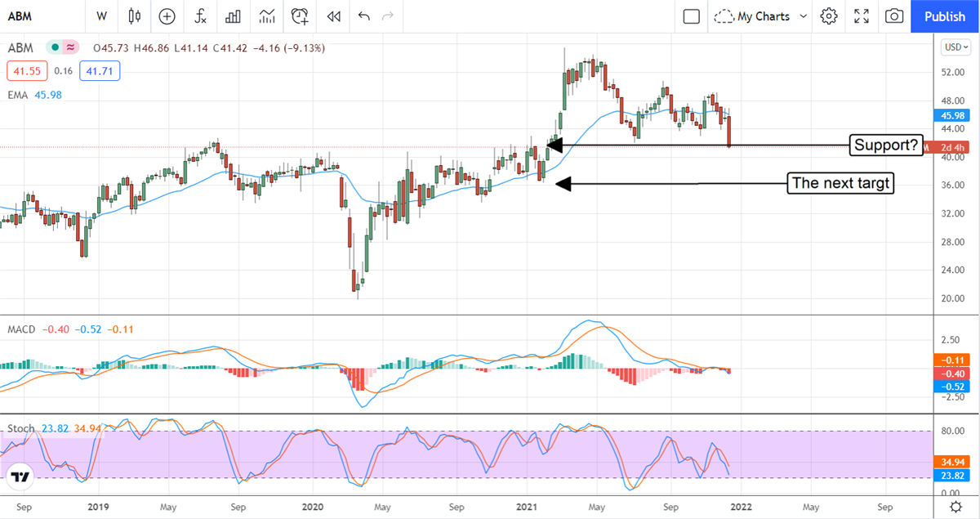Click the 2019 time axis label
Viewport: 980px width, 519px height.
point(99,507)
